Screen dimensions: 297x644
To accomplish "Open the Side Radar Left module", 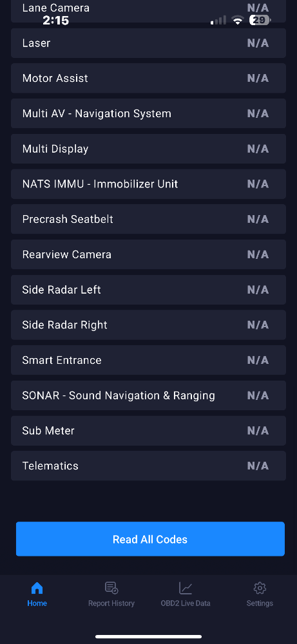I will point(148,290).
